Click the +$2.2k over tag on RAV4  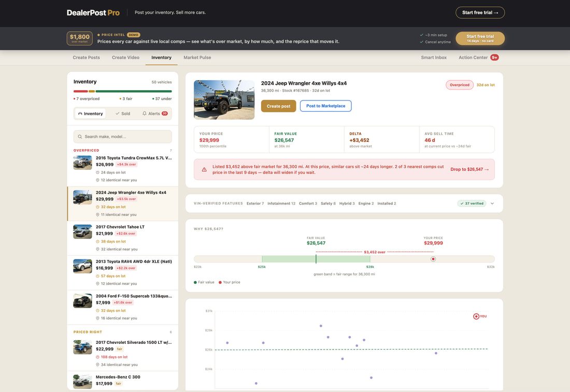click(x=126, y=268)
